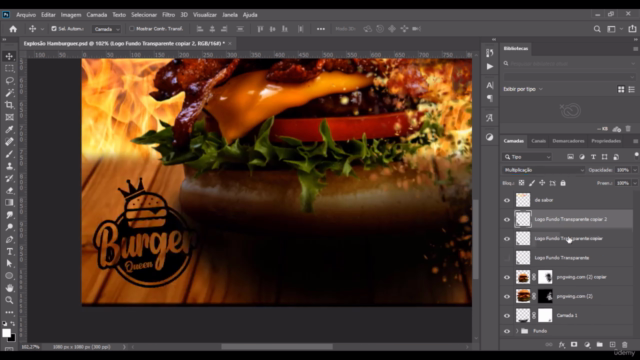Create a new layer group
640x360 pixels.
click(600, 345)
